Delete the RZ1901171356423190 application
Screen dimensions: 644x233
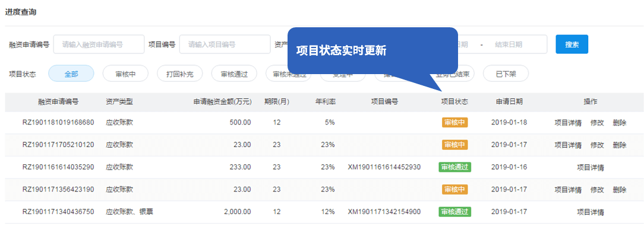(620, 190)
